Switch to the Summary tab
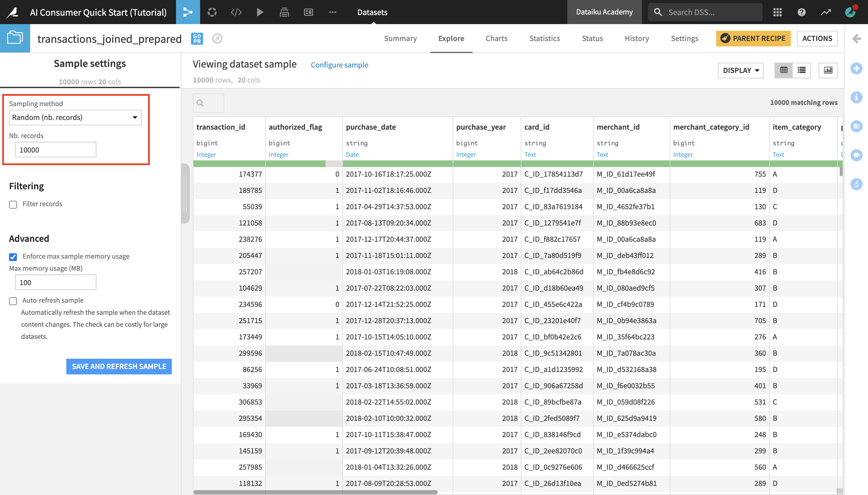Viewport: 868px width, 495px height. [400, 38]
